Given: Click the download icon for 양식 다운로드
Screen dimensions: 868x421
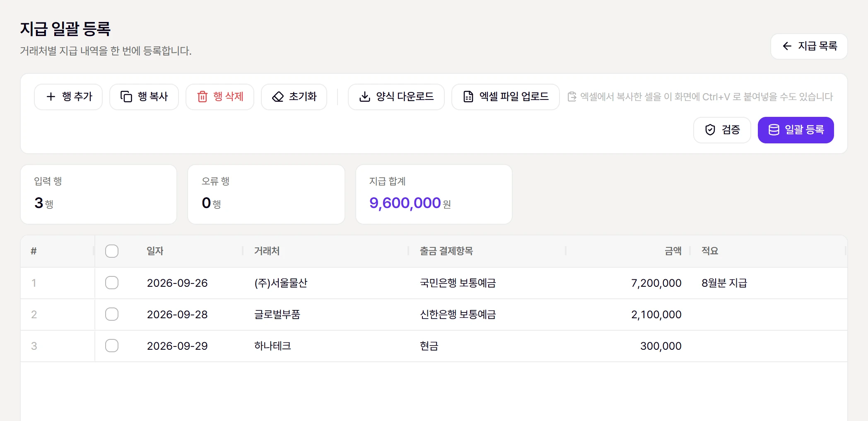Looking at the screenshot, I should [x=364, y=97].
